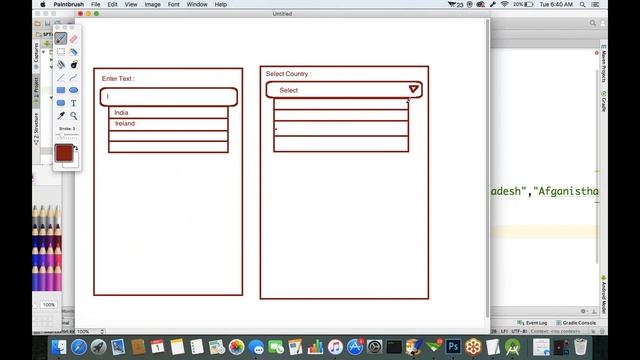Open Spotlight search in menu bar
The width and height of the screenshot is (640, 360).
(x=582, y=4)
